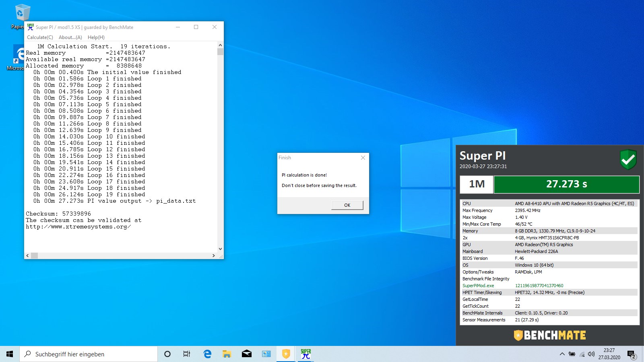Click the BIOS Version value F.46
Viewport: 644px width, 362px height.
click(x=519, y=258)
